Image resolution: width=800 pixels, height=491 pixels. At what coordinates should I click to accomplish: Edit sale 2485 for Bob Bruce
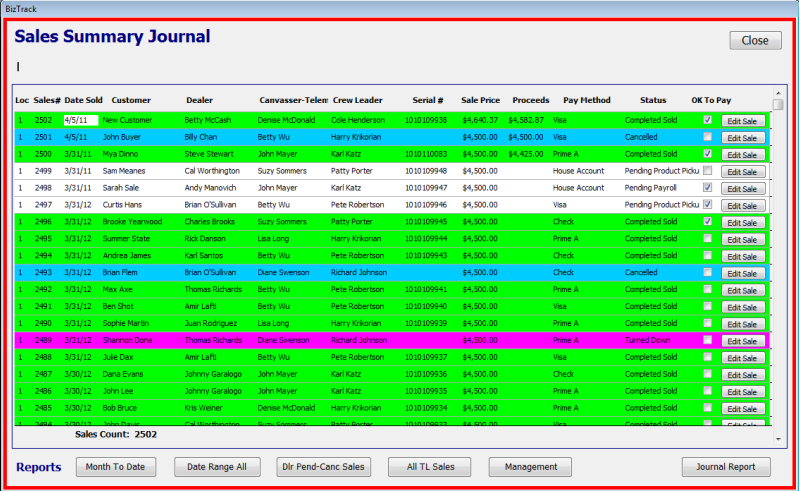point(743,409)
